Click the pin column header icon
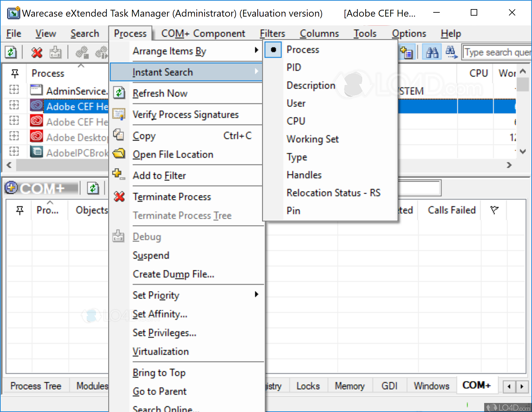Viewport: 532px width, 412px height. point(15,73)
